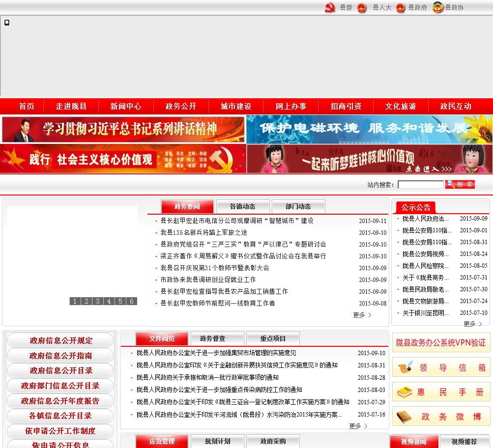Screen dimensions: 493x448
Task: Expand 更多 under the 公示公告 list
Action: click(x=472, y=324)
